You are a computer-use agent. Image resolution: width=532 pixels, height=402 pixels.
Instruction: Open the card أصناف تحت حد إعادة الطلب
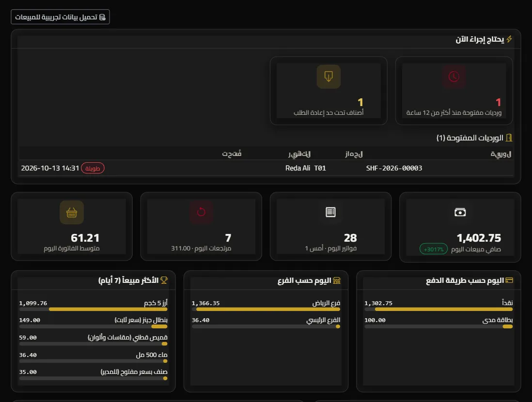(329, 91)
